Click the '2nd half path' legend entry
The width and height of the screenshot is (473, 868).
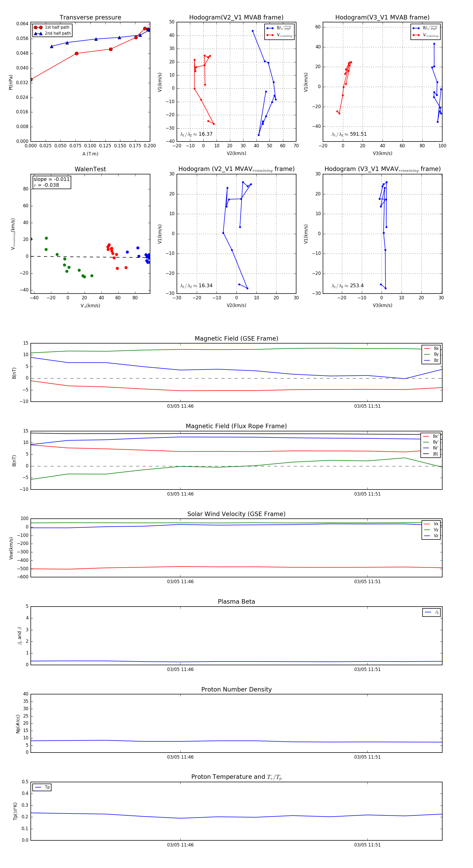pyautogui.click(x=53, y=33)
